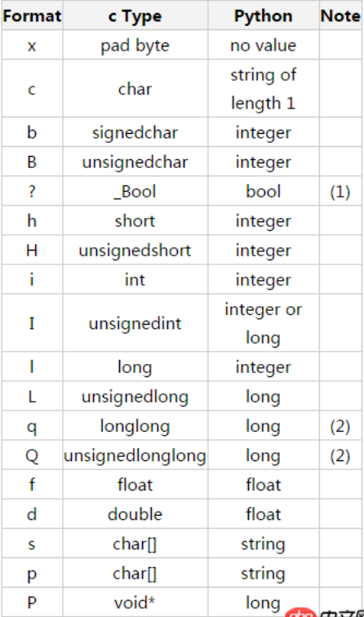Click the Note column header

coord(340,16)
